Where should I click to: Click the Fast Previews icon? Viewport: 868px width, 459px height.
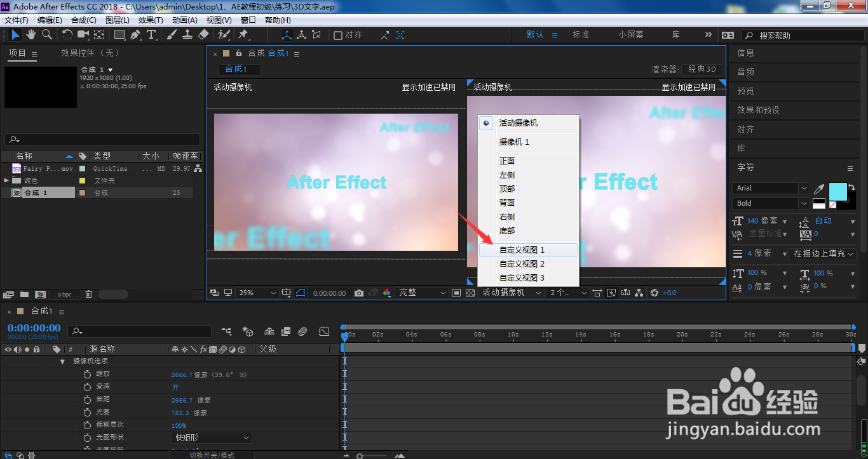[x=611, y=293]
